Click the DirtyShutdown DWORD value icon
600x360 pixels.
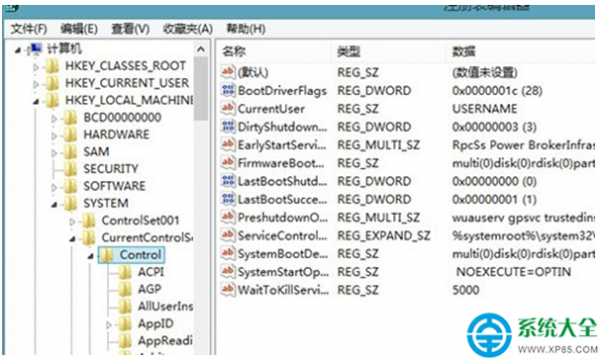[x=228, y=126]
